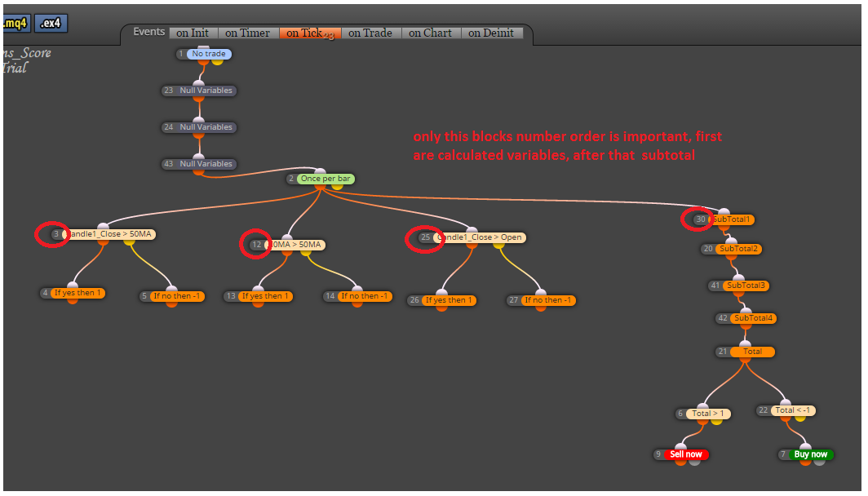Select the Total < -1 condition block

point(793,410)
